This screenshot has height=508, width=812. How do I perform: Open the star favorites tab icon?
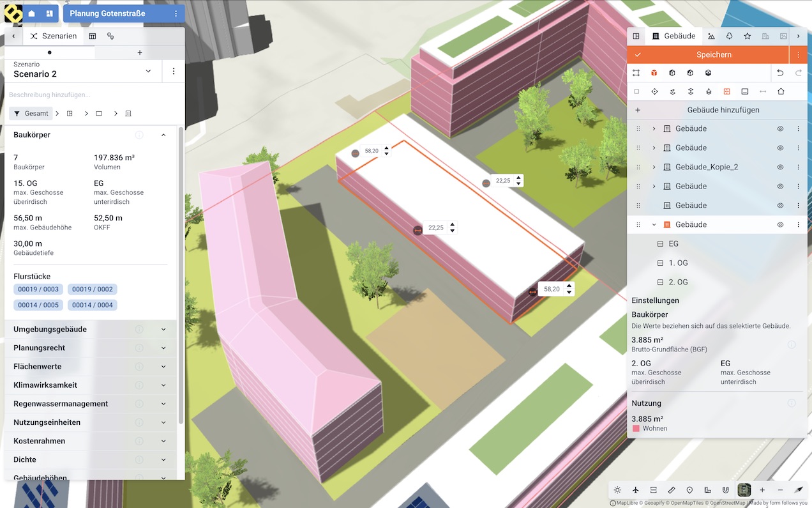point(748,36)
